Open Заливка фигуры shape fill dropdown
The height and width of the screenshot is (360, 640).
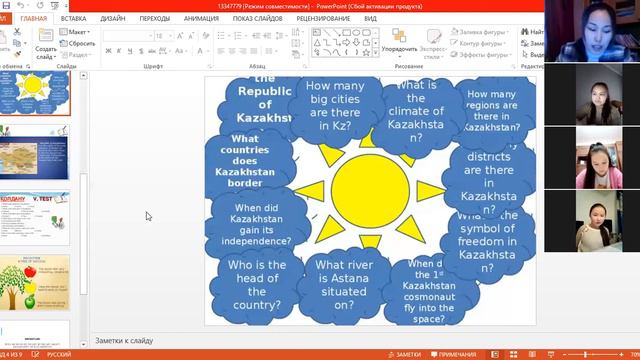point(480,32)
